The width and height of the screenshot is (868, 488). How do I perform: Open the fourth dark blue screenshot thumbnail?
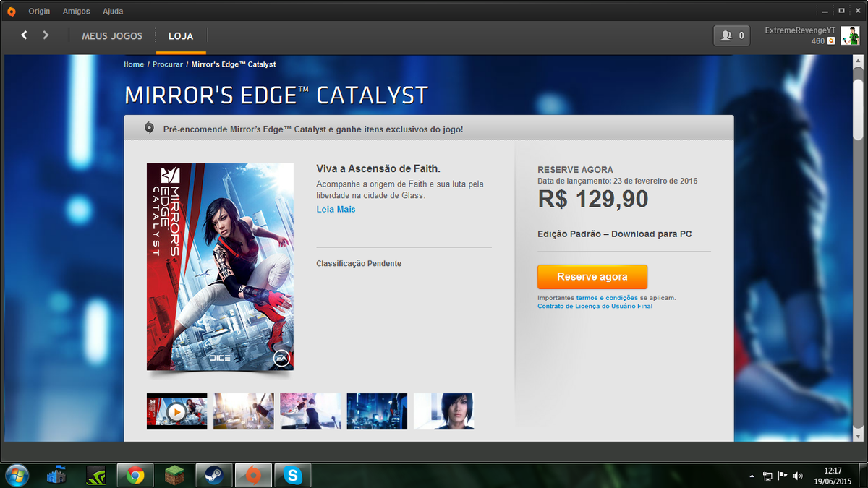click(x=377, y=411)
